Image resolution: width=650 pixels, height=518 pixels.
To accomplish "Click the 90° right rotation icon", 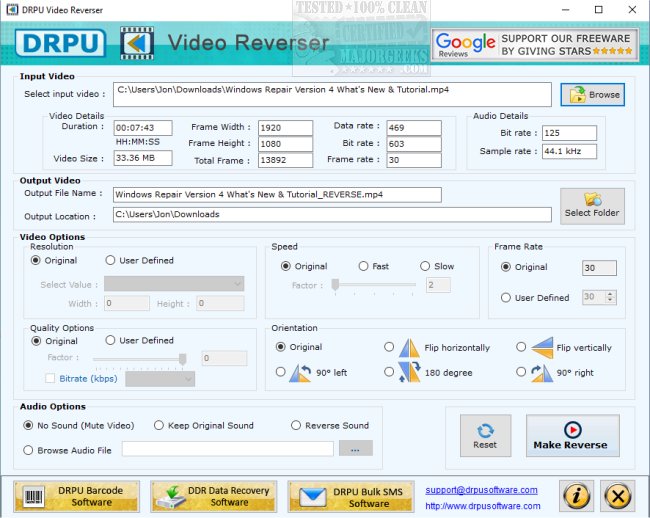I will pyautogui.click(x=542, y=373).
